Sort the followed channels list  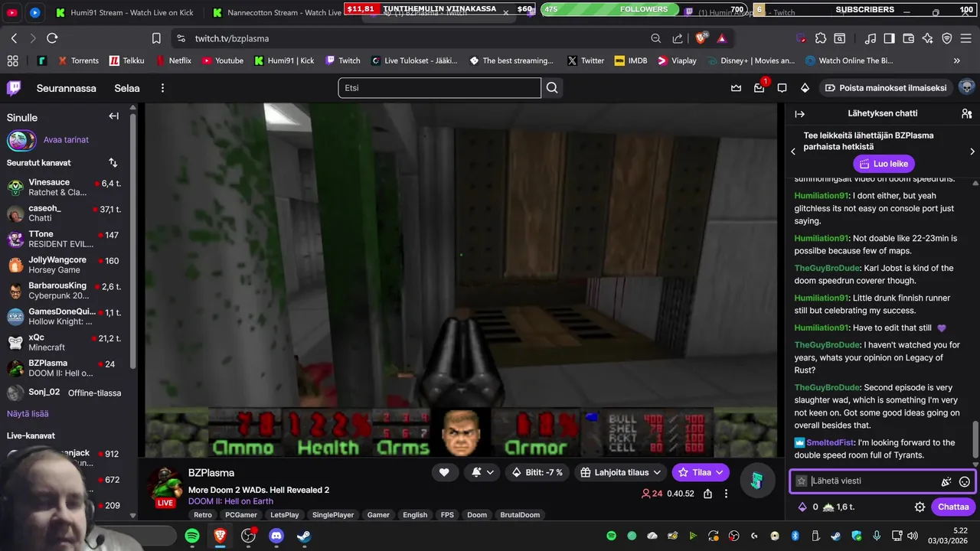(113, 163)
